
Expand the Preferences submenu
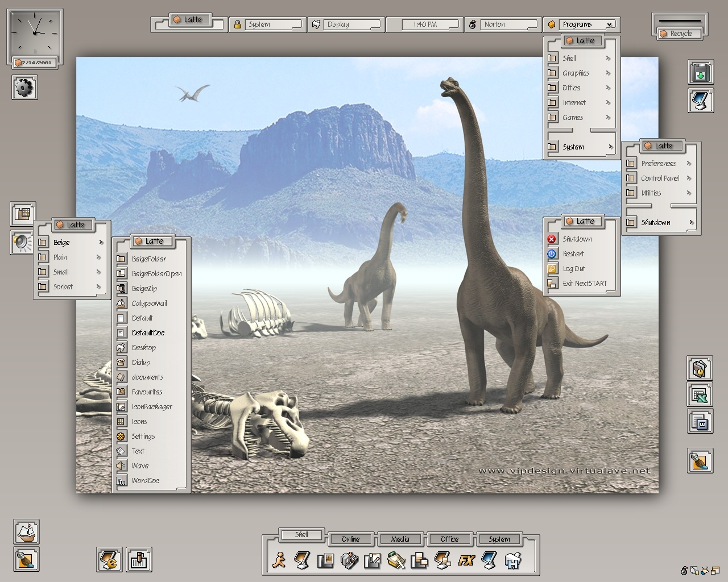click(x=660, y=163)
